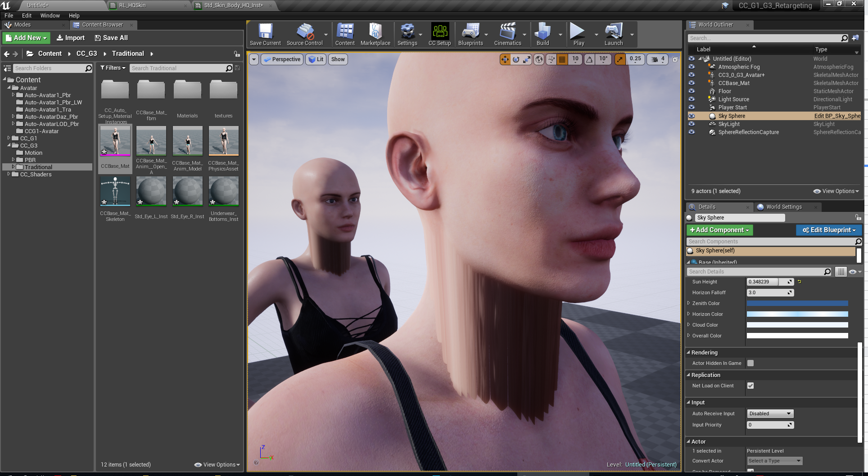Open the Edit menu
The image size is (868, 476).
[x=27, y=15]
